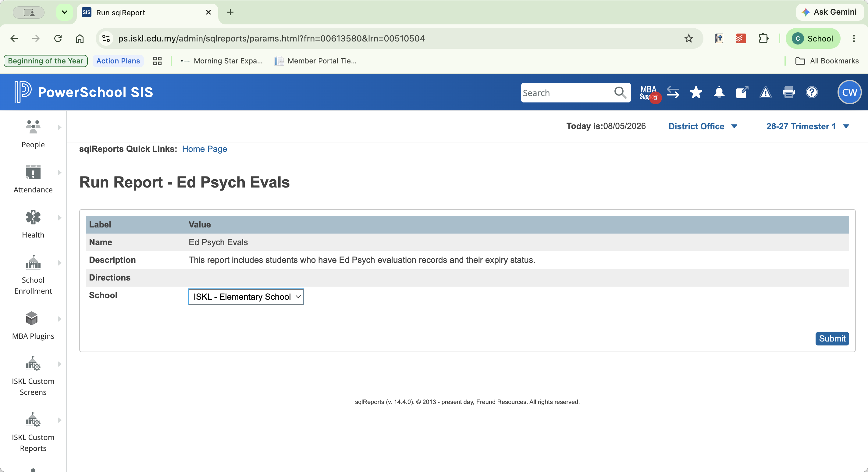Open the CW user profile avatar
Screen dimensions: 868x472
click(849, 92)
